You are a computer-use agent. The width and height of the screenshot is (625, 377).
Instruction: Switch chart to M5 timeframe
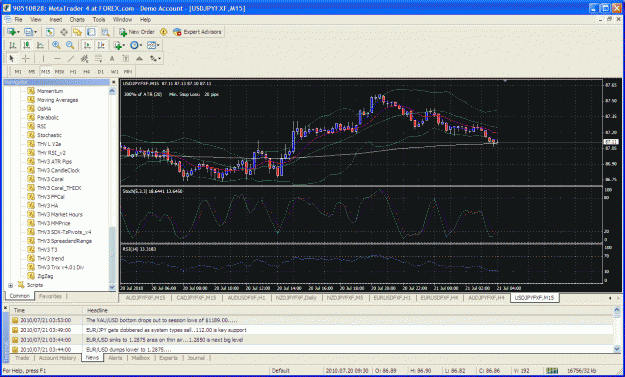(x=32, y=72)
